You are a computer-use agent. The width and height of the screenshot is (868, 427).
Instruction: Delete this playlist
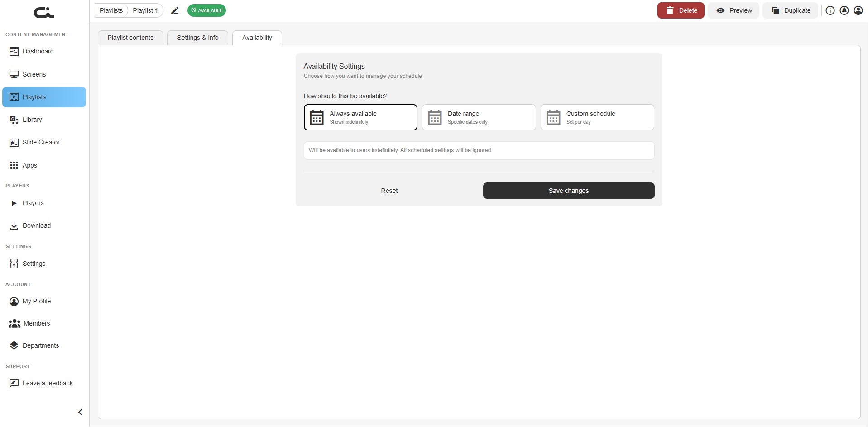681,10
